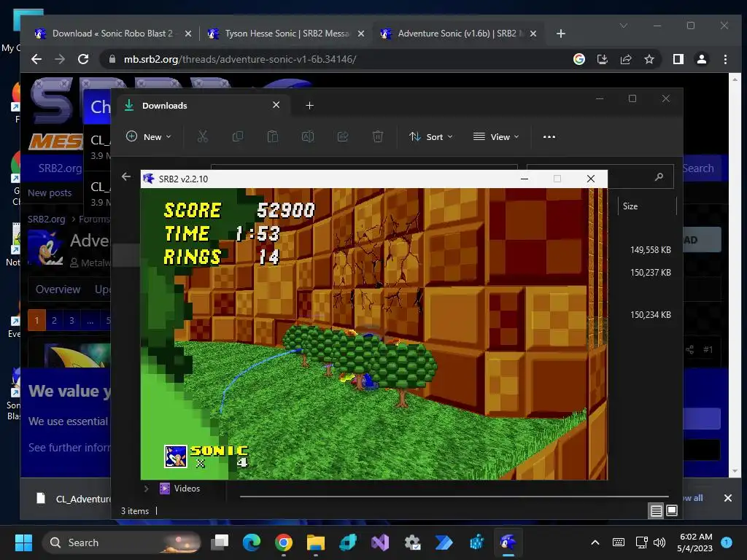Click the search magnifier in File Explorer

point(659,176)
